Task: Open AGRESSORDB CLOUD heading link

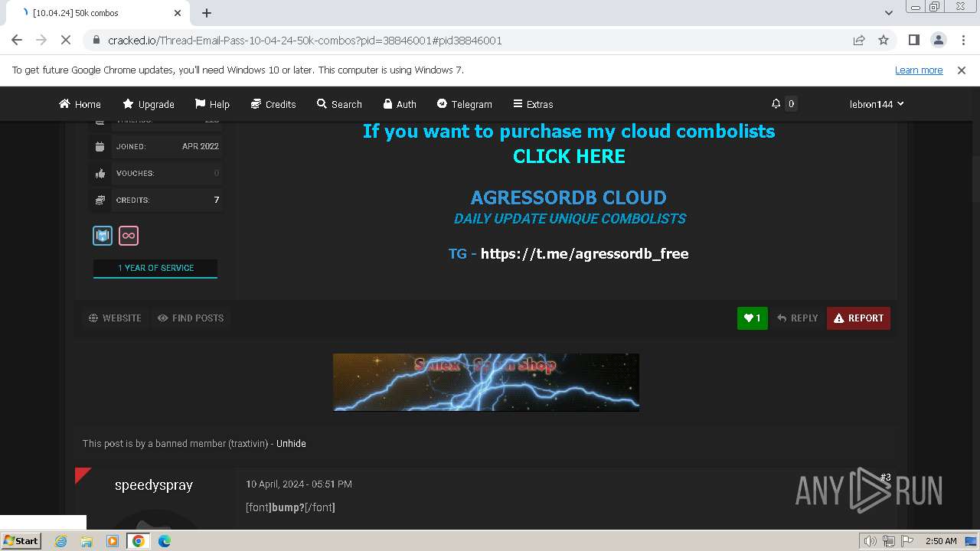Action: [x=568, y=197]
